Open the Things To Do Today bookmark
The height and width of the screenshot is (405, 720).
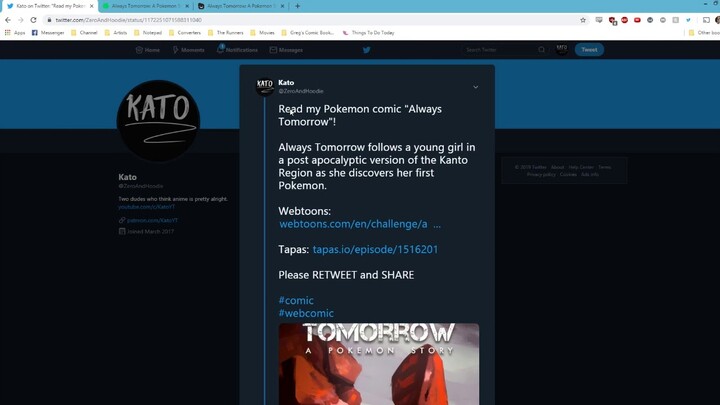pos(368,33)
